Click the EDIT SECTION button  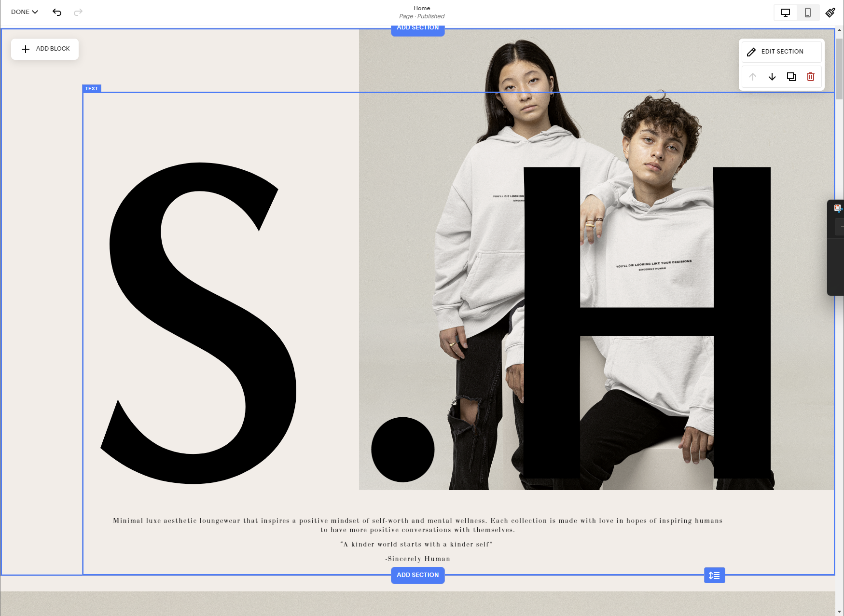(x=782, y=52)
